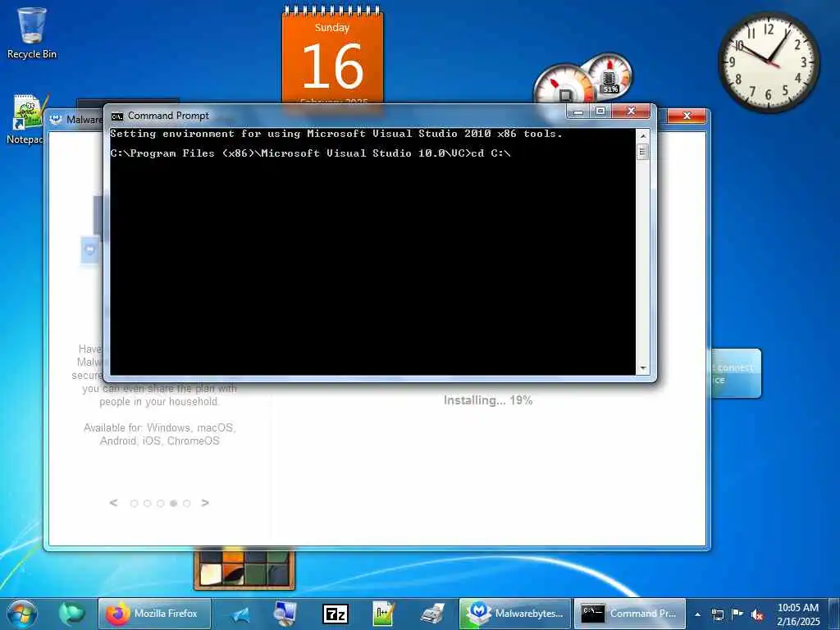Screen dimensions: 840x630
Task: Open the Action Center flag icon
Action: tap(737, 614)
